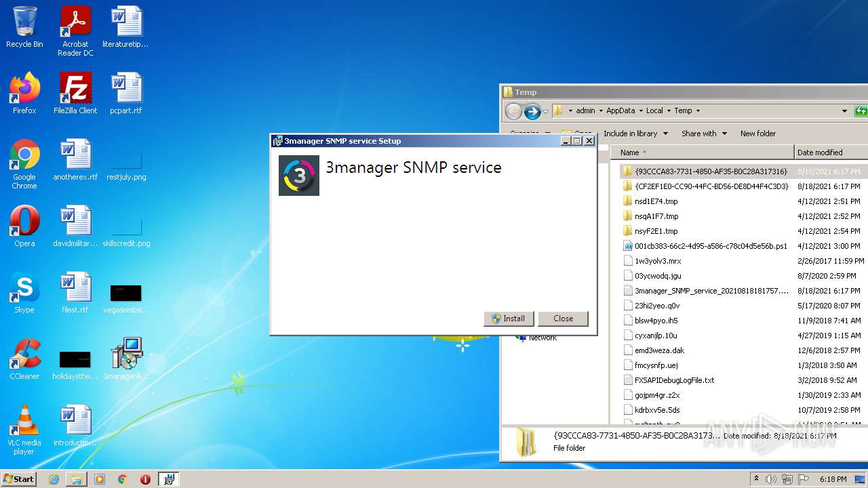Image resolution: width=868 pixels, height=488 pixels.
Task: Open Windows Explorer taskbar button
Action: point(77,479)
